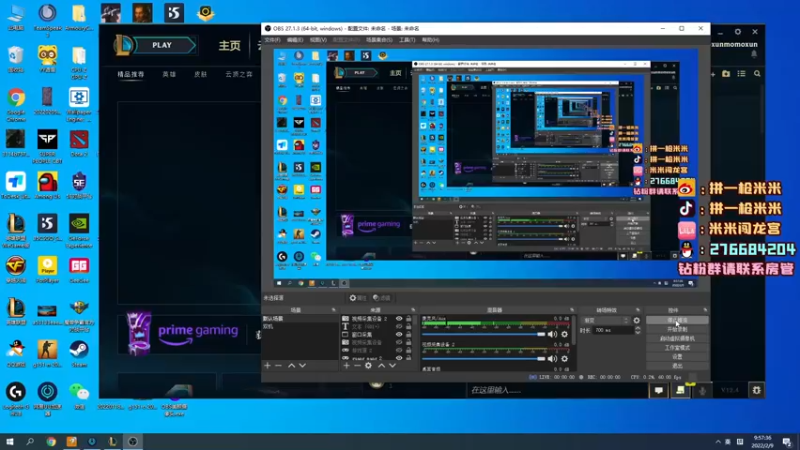Toggle lock on window capture source
Viewport: 800px width, 450px height.
click(x=409, y=335)
